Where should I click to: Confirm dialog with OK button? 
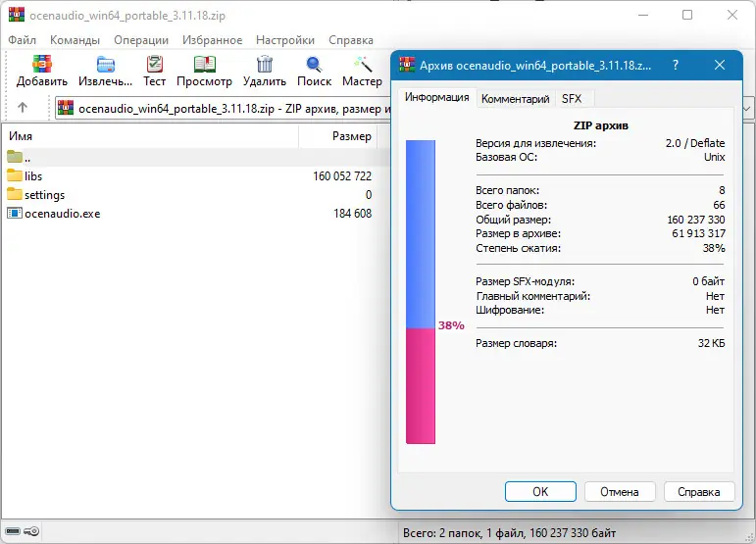pos(540,491)
